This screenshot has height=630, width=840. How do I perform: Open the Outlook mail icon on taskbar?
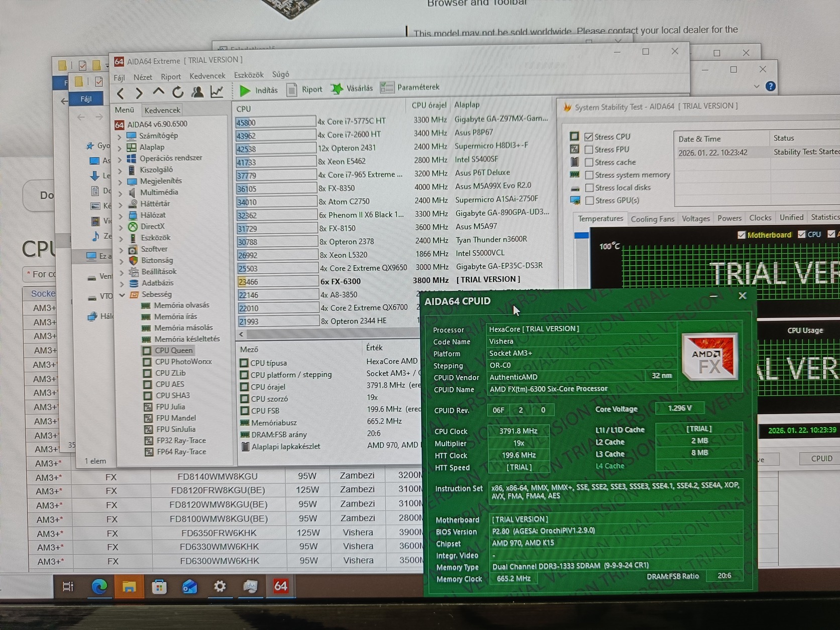coord(189,586)
